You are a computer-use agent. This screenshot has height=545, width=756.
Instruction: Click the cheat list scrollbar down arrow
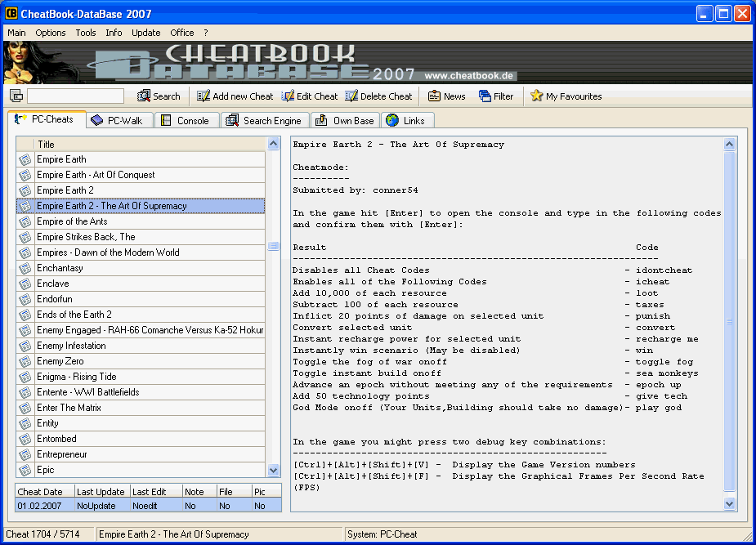273,470
